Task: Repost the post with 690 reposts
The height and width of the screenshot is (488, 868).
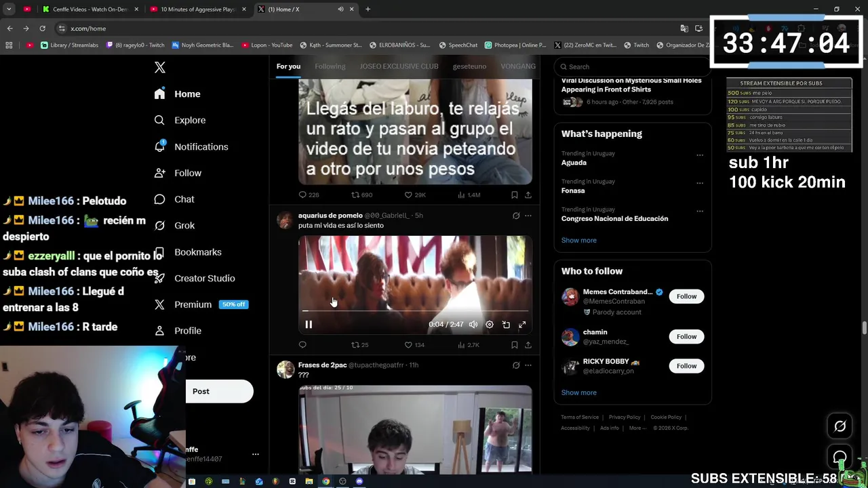Action: 361,195
